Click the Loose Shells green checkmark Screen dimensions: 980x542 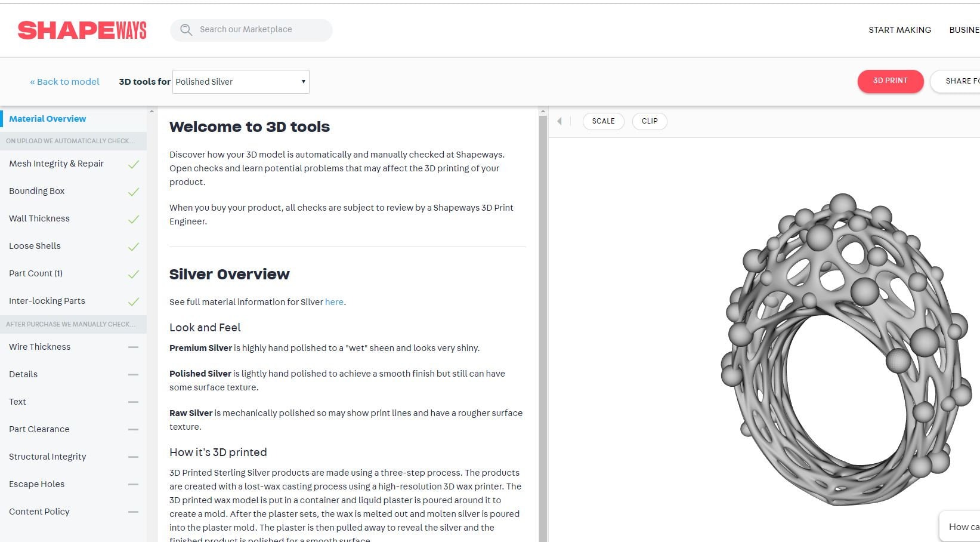coord(134,247)
